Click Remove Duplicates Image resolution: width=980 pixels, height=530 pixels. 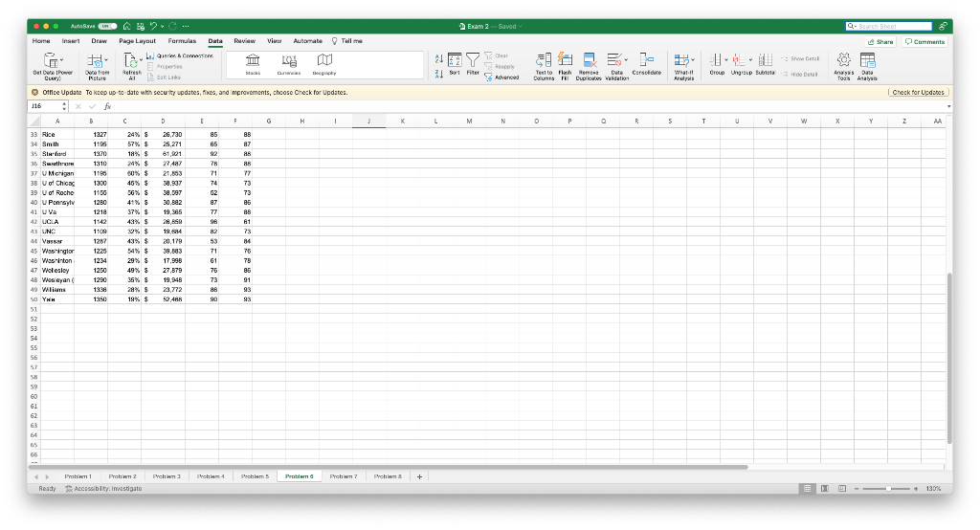click(589, 66)
